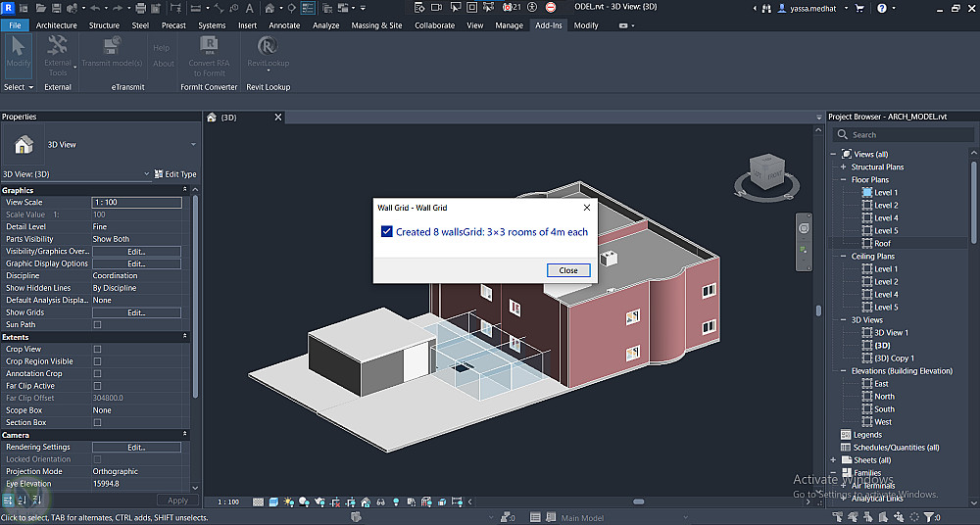Click the Transmit model(s) icon
This screenshot has width=980, height=525.
[112, 46]
